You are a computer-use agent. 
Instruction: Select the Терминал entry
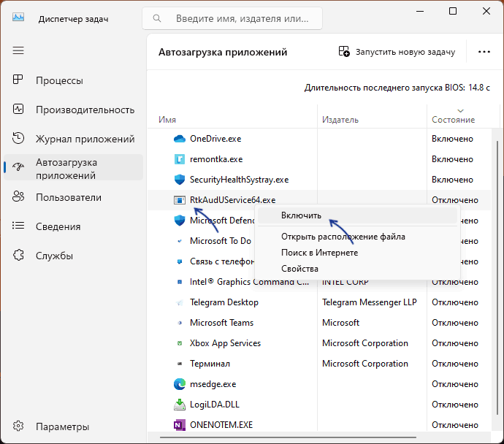(210, 364)
